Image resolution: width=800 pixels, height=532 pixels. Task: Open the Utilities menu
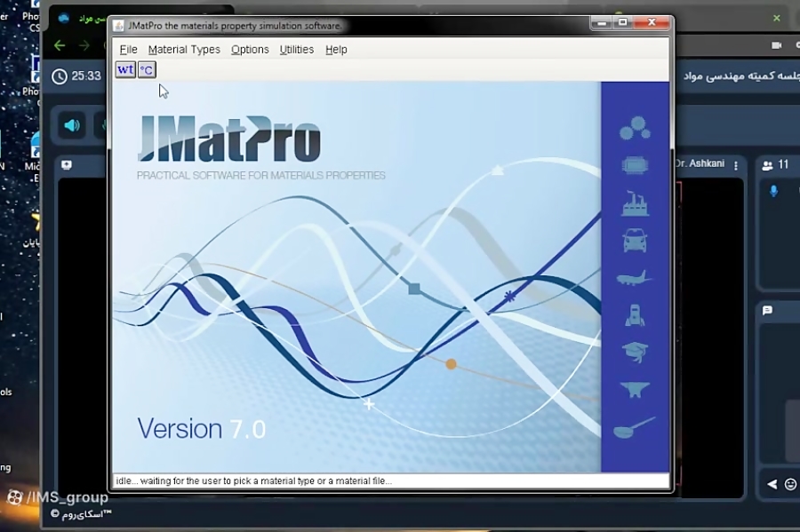296,50
